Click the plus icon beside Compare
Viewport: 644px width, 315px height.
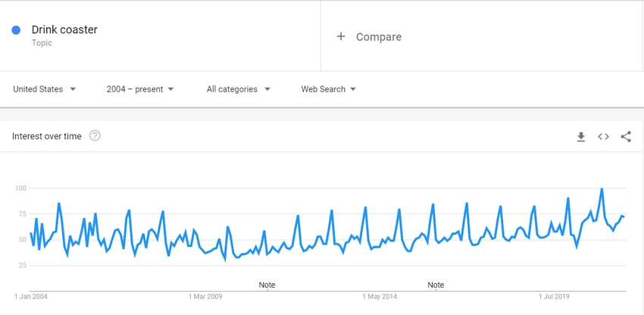click(340, 36)
